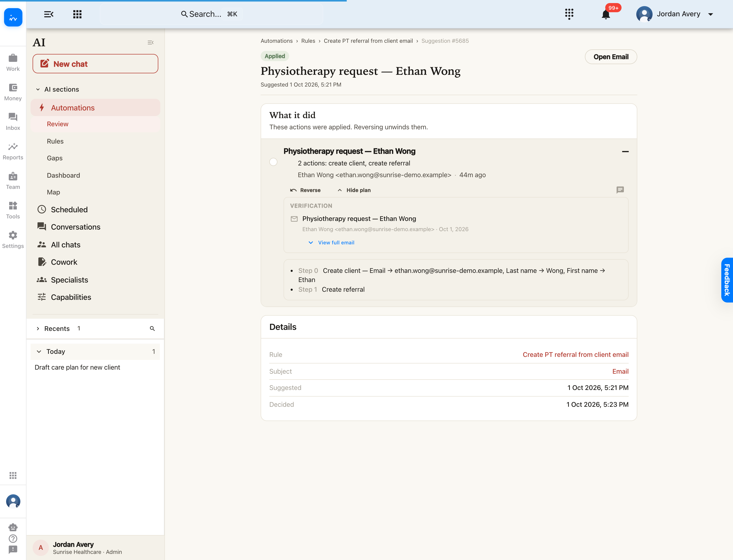The image size is (733, 560).
Task: Minimize the suggestion card with the dash icon
Action: click(625, 152)
